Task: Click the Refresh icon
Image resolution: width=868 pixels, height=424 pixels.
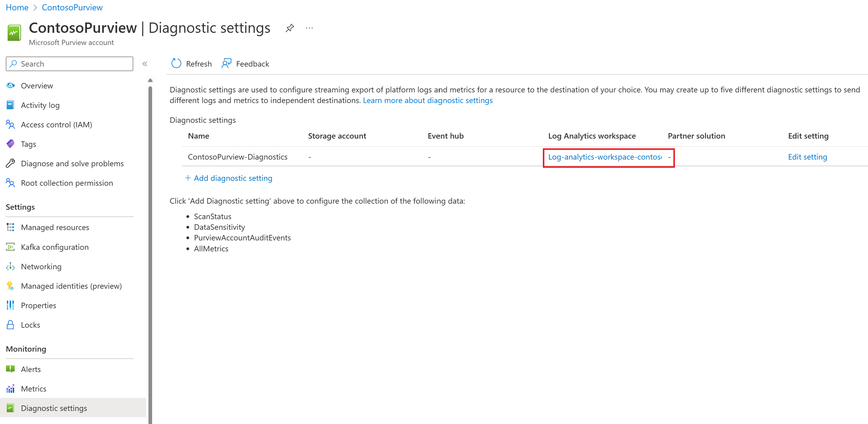Action: [x=176, y=64]
